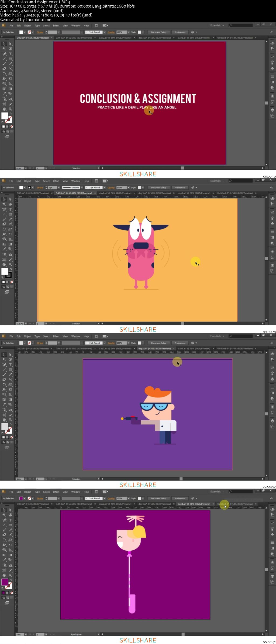Open the Stroke panel icon in the Dexter frame
The image size is (276, 644).
(x=272, y=387)
